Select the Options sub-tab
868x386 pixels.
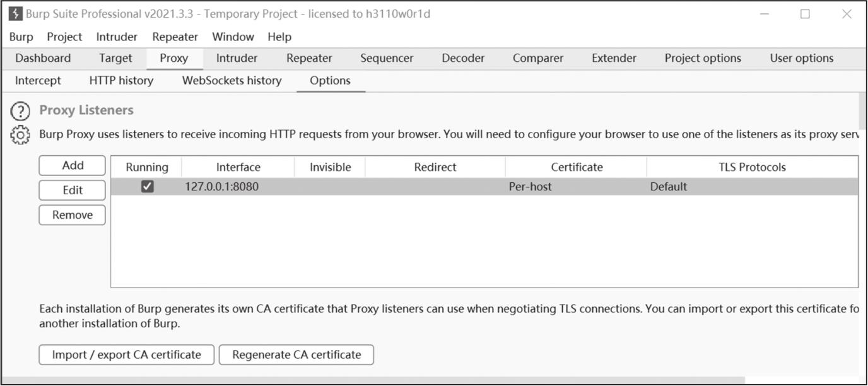pyautogui.click(x=331, y=81)
